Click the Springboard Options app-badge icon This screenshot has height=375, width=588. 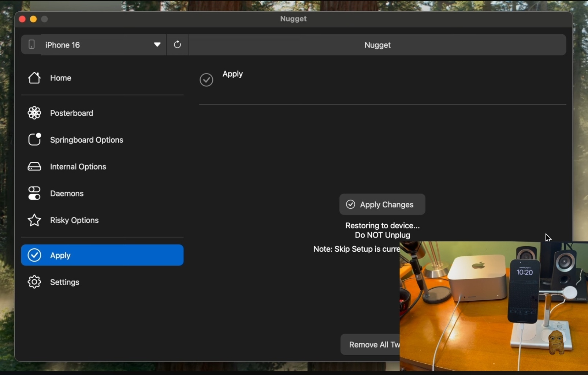pos(34,139)
